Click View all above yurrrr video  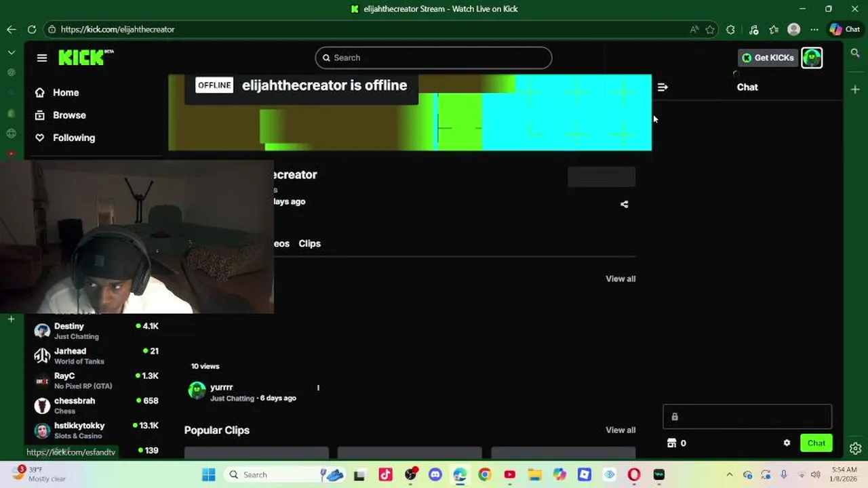620,279
